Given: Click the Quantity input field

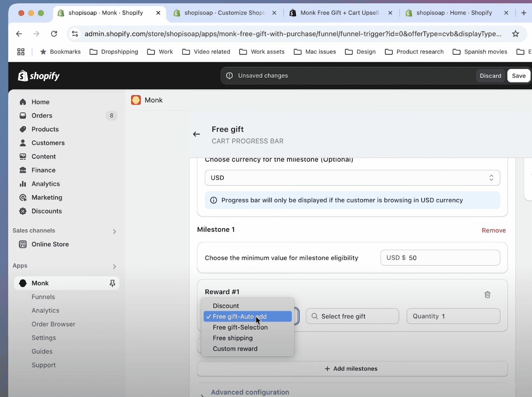Looking at the screenshot, I should [x=453, y=316].
